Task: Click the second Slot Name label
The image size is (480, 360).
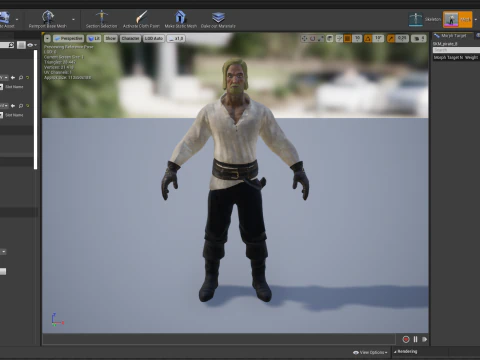Action: 14,115
